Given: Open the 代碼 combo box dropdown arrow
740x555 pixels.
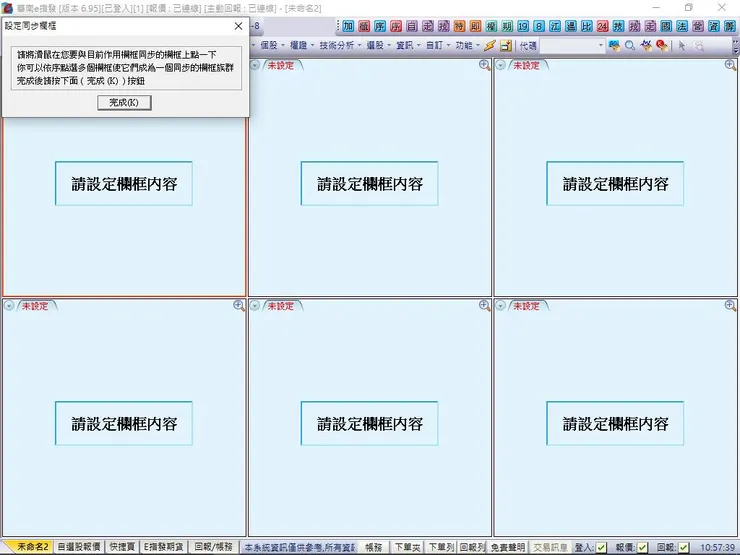Looking at the screenshot, I should [600, 46].
